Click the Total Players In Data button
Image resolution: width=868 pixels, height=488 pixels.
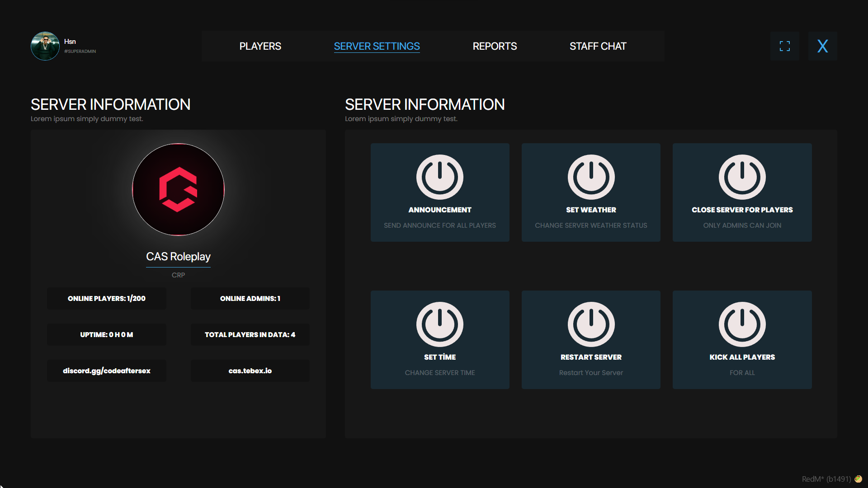coord(250,334)
